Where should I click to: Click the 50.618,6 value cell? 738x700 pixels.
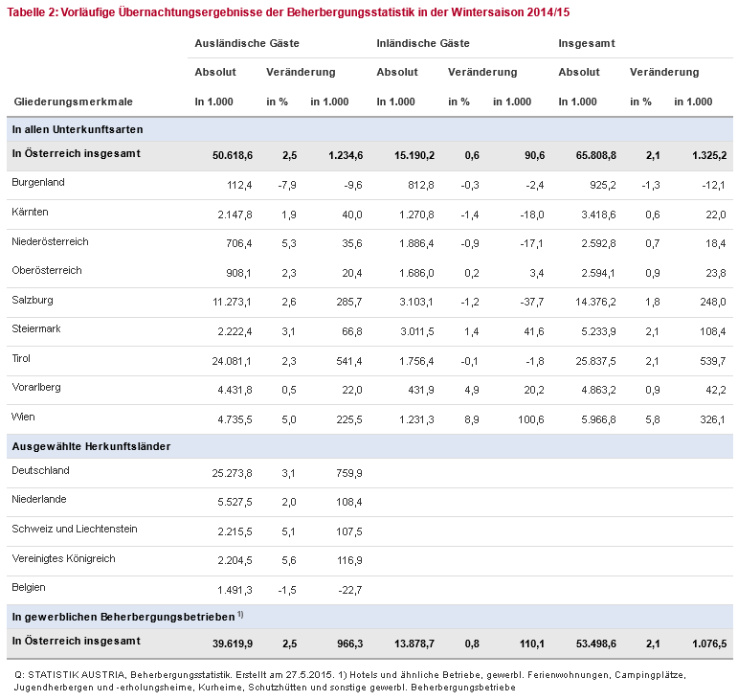coord(231,155)
